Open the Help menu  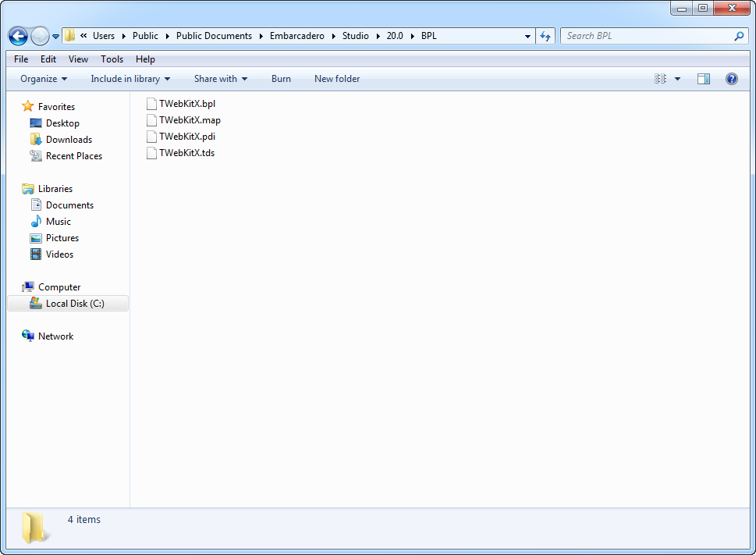[145, 59]
